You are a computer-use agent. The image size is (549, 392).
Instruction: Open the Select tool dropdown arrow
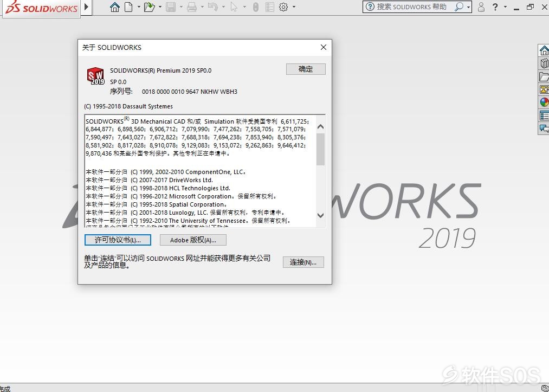[x=244, y=7]
